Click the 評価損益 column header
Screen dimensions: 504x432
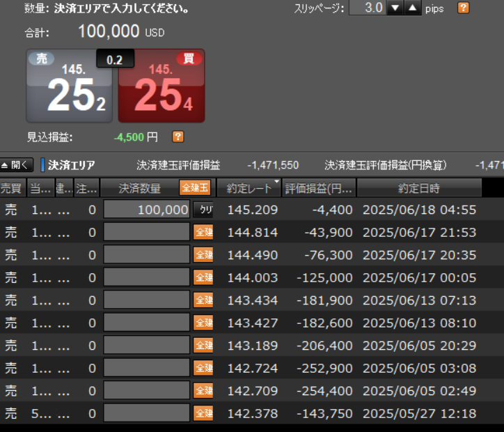pos(320,188)
